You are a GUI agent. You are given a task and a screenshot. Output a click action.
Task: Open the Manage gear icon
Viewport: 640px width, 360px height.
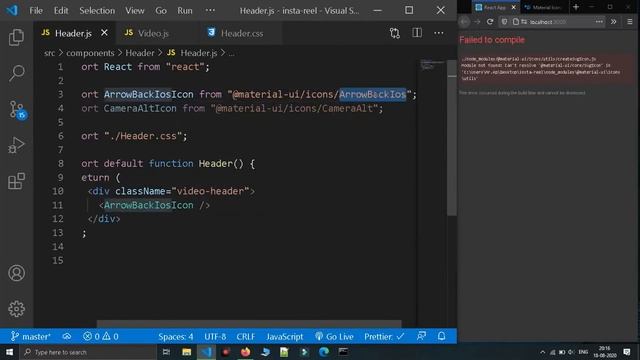(16, 309)
